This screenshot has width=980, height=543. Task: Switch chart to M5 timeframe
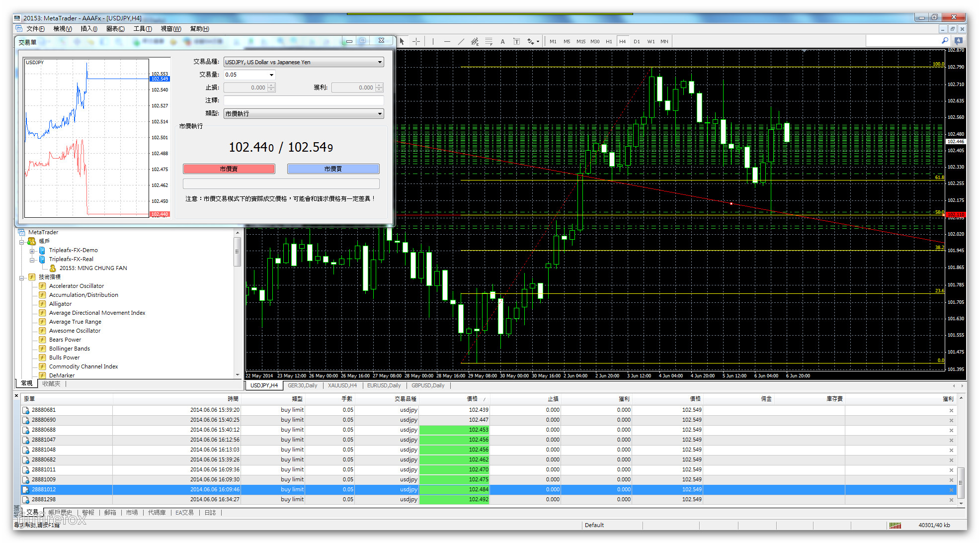click(x=567, y=41)
